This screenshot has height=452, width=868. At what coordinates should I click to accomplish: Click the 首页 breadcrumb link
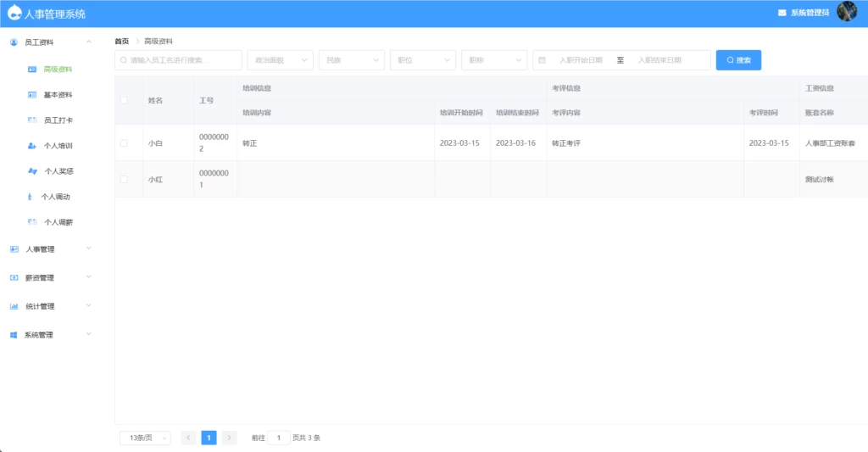[x=122, y=41]
